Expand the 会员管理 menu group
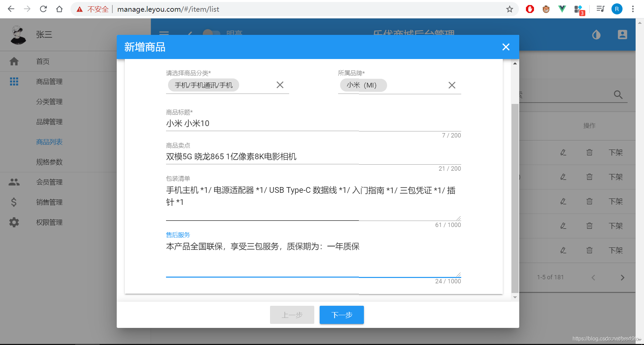 [x=49, y=182]
